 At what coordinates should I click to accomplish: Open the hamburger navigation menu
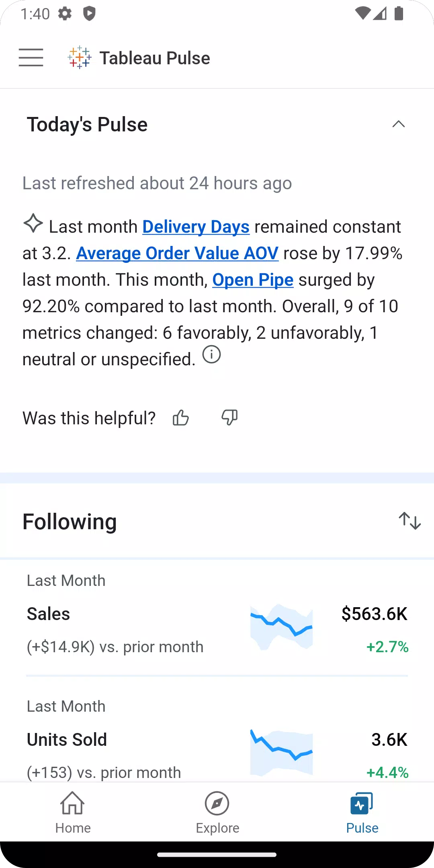click(31, 57)
